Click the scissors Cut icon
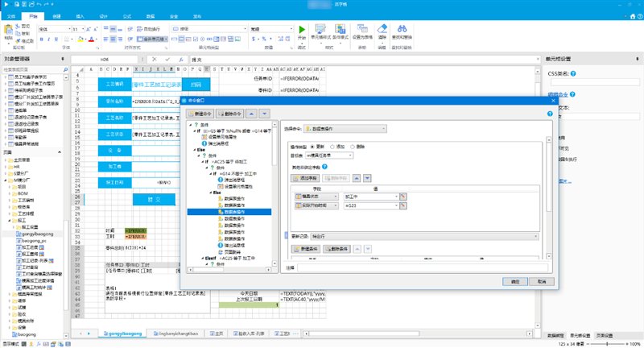644x348 pixels. point(18,27)
